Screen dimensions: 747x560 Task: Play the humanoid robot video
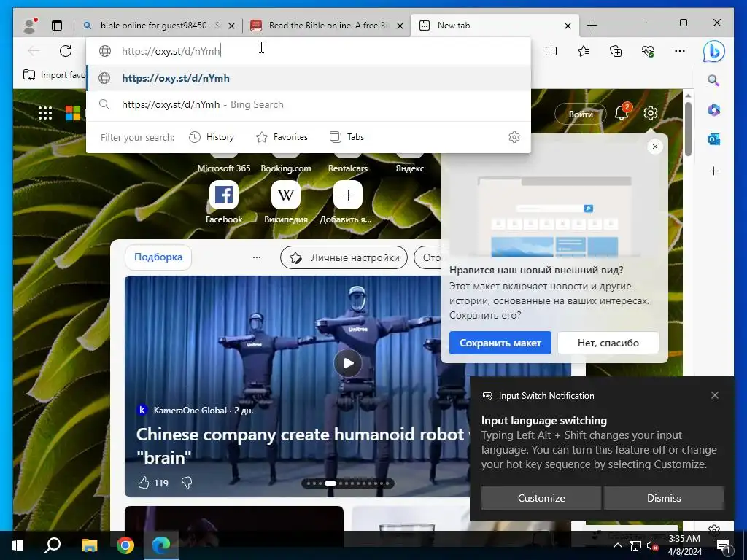tap(348, 363)
